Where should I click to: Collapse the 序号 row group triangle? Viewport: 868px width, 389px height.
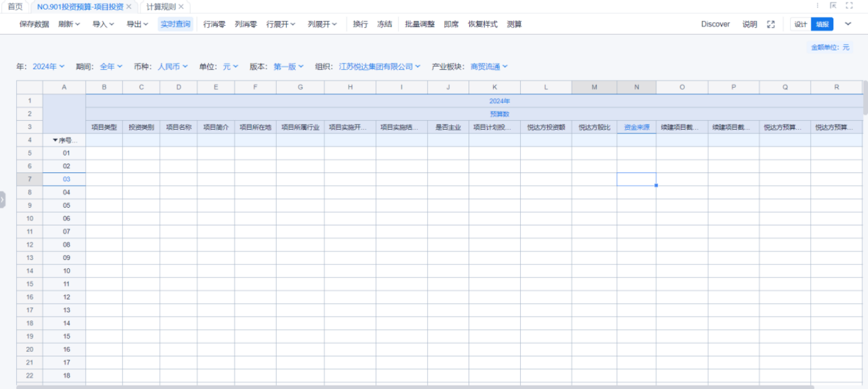[x=55, y=140]
